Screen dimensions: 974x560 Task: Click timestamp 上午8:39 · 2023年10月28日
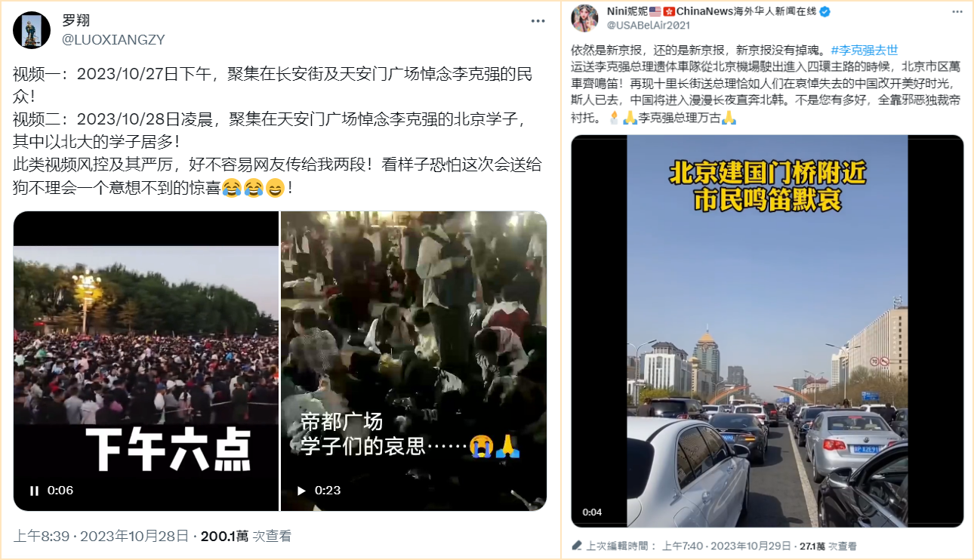[101, 537]
